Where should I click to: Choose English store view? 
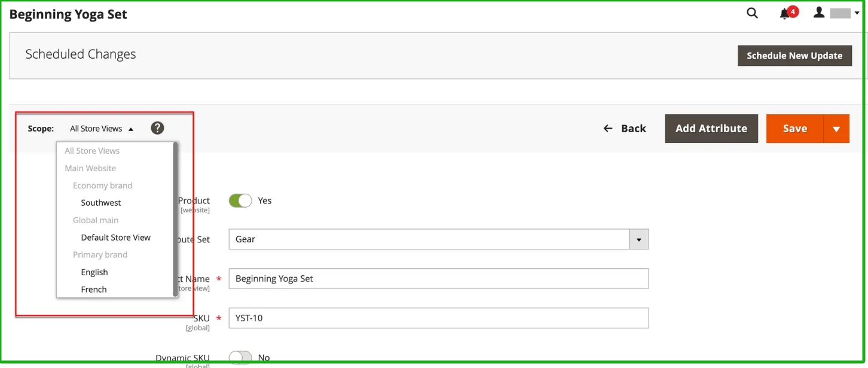pos(94,272)
